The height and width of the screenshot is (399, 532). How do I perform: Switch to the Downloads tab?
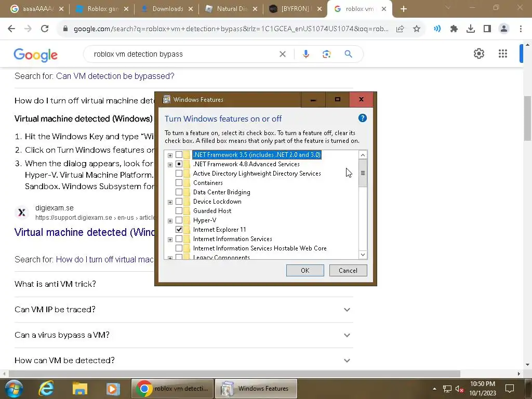point(165,9)
